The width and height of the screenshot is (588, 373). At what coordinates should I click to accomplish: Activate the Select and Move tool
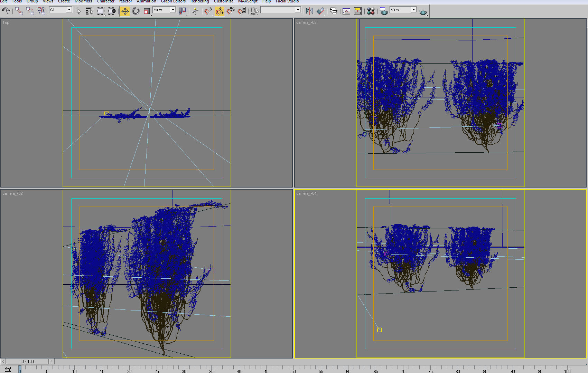125,11
